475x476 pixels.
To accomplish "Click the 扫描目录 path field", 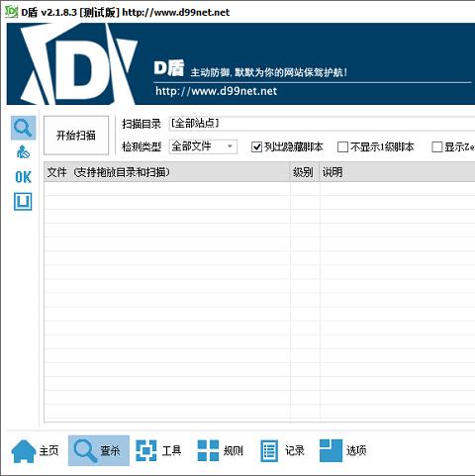I will point(322,124).
